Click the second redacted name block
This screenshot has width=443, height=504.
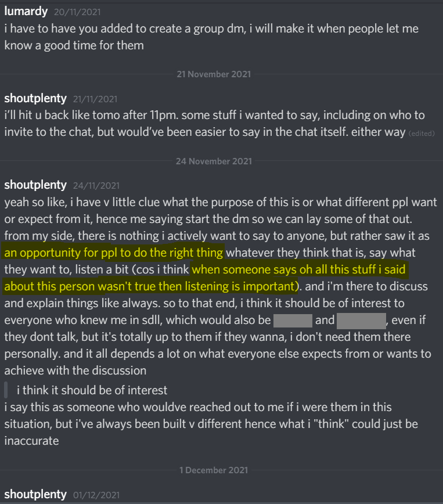pyautogui.click(x=361, y=320)
